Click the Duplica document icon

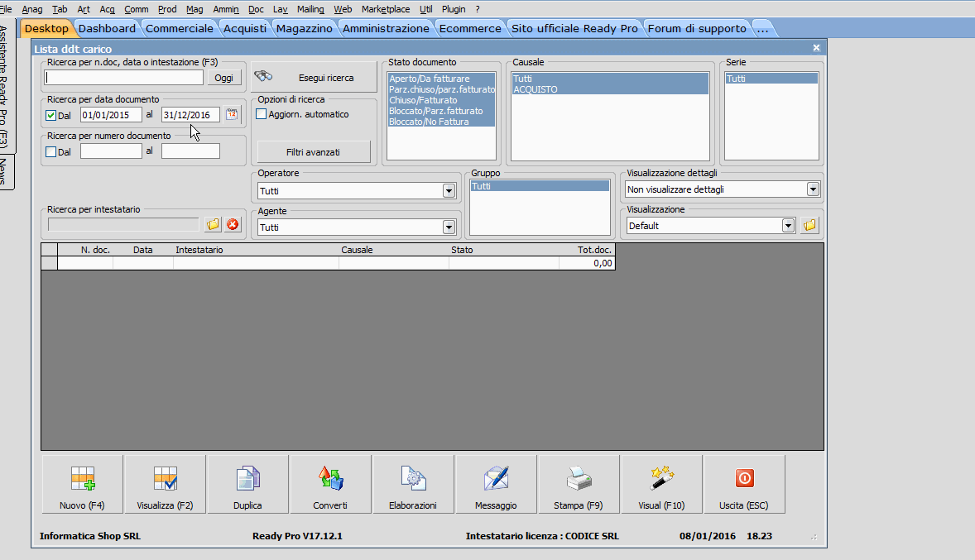(x=247, y=484)
